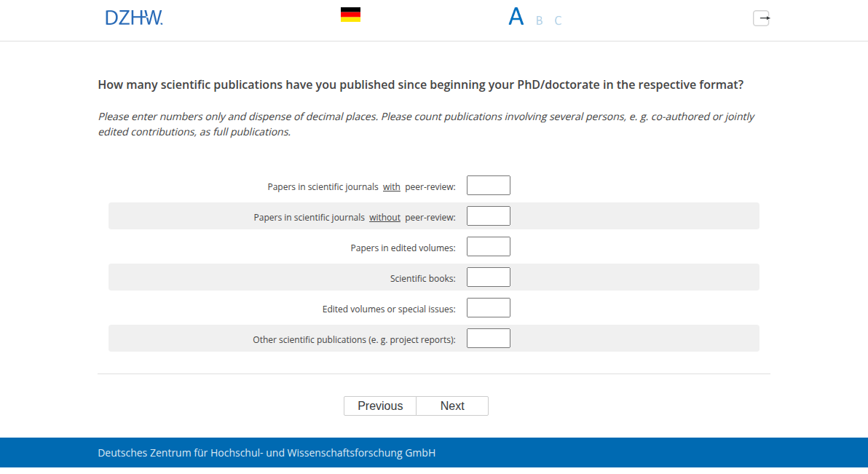
Task: Click the underlined word "without"
Action: [x=384, y=218]
